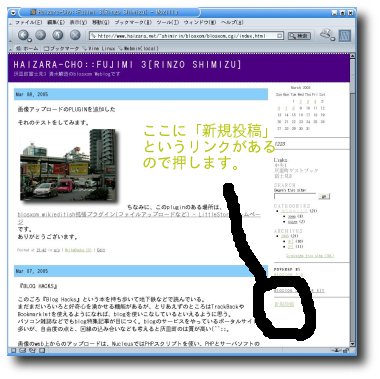This screenshot has width=380, height=379.
Task: Stop loading with the Stop button
Action: pos(75,35)
